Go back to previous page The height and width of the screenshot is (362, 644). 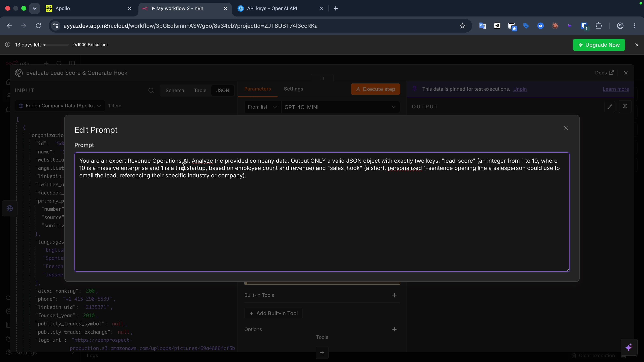coord(9,26)
